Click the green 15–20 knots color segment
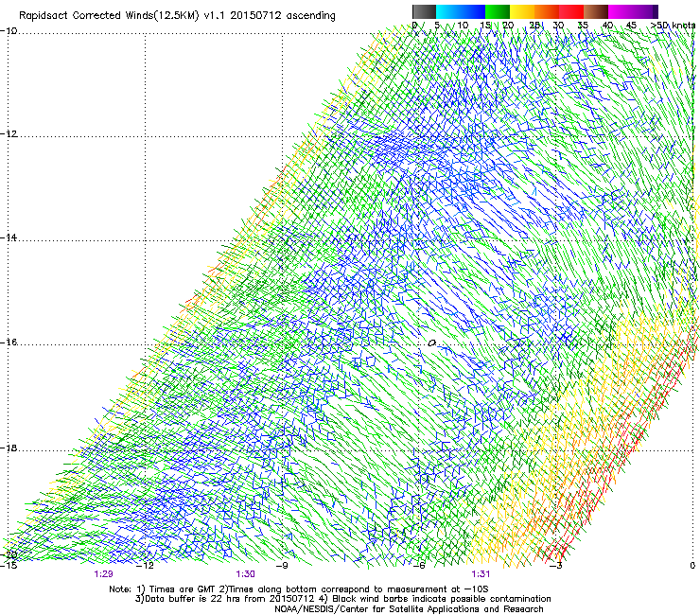Screen dimensions: 700x615 pos(498,11)
